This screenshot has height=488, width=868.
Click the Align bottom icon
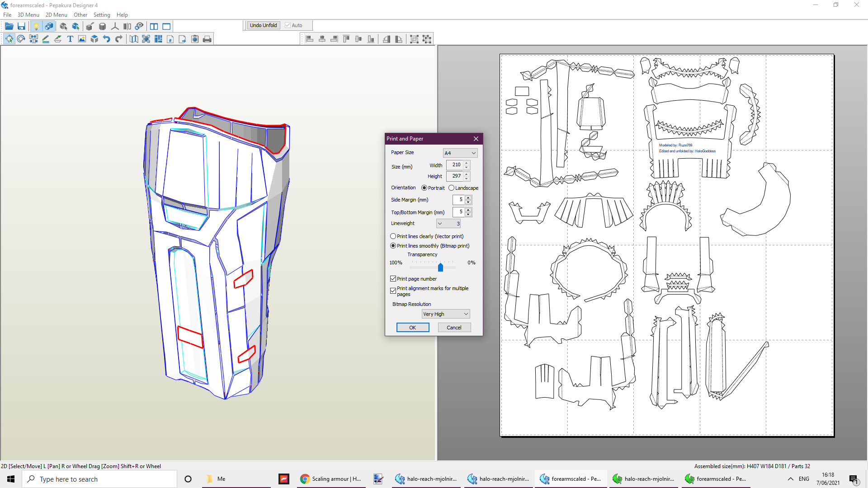point(371,39)
